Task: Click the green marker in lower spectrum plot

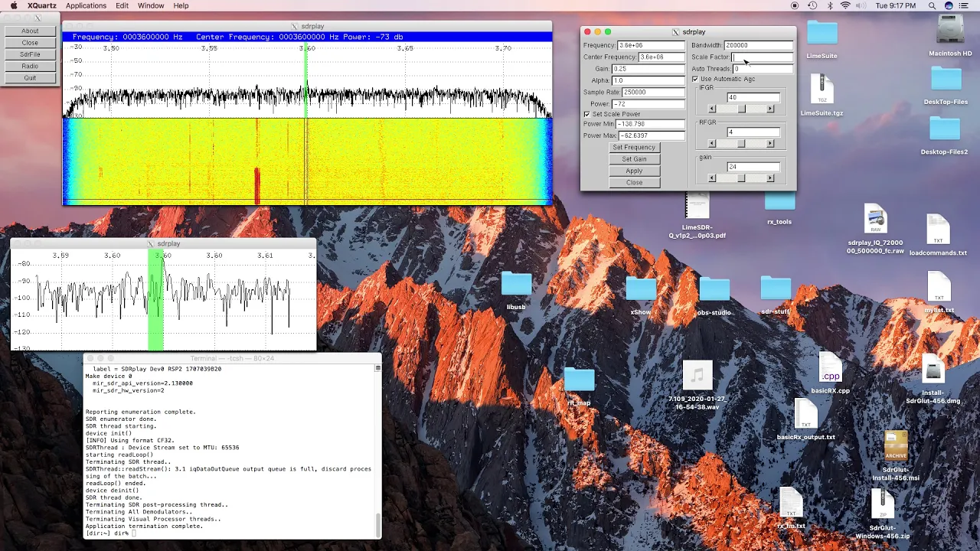Action: coord(155,300)
